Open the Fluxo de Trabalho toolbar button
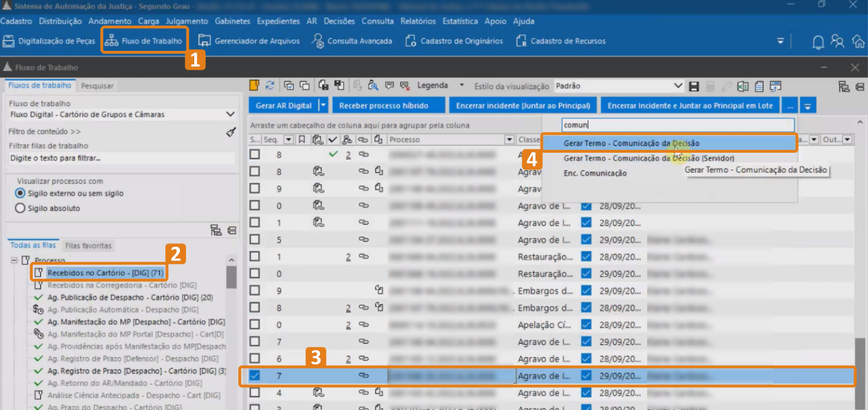The width and height of the screenshot is (868, 410). [144, 41]
